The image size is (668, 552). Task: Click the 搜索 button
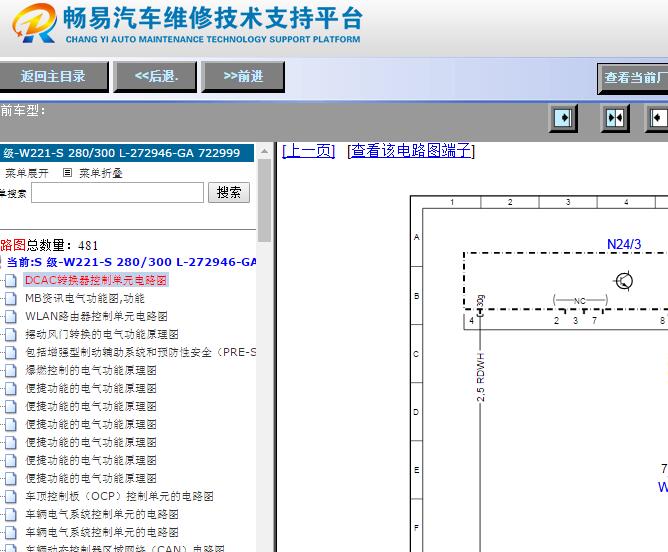229,193
